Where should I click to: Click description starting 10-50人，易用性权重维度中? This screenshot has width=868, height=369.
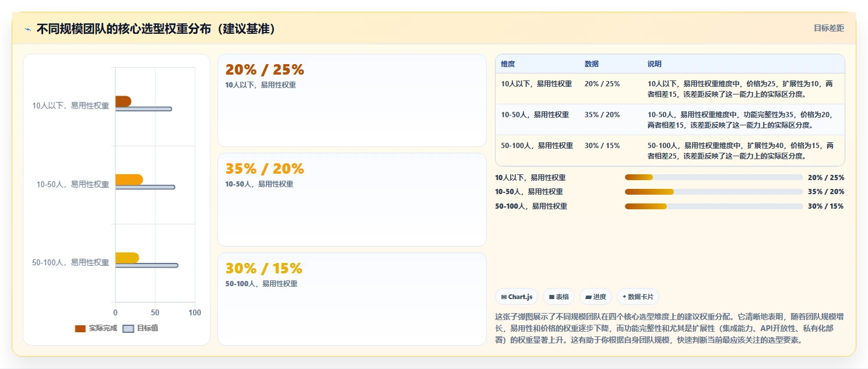point(740,120)
